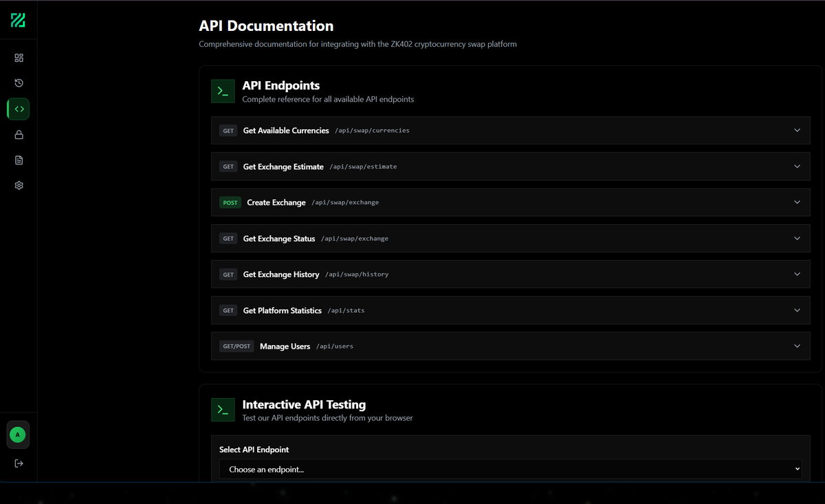Image resolution: width=825 pixels, height=504 pixels.
Task: Click the 'Select API Endpoint' label
Action: click(254, 450)
